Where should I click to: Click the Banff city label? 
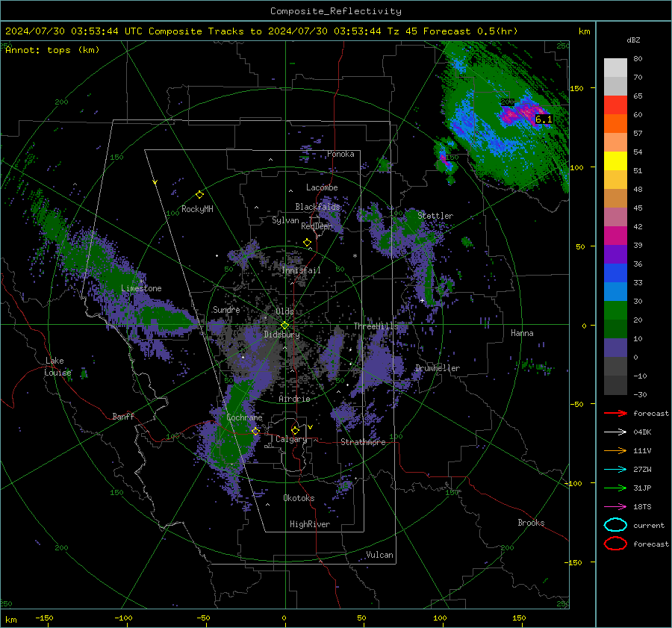point(123,417)
